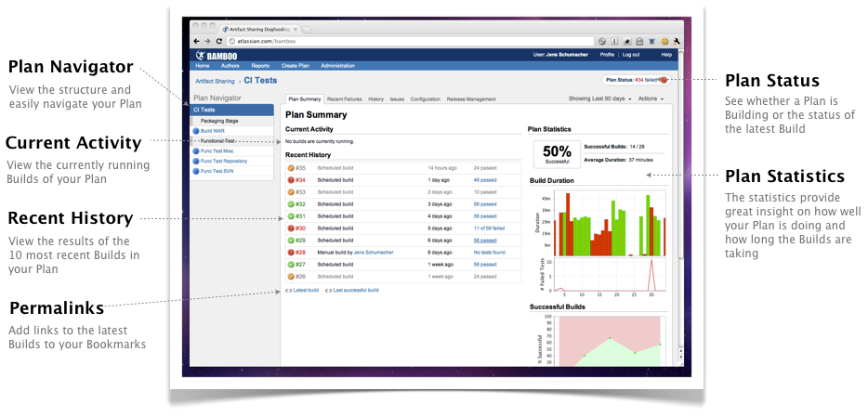
Task: Click the browser address bar
Action: pyautogui.click(x=410, y=41)
